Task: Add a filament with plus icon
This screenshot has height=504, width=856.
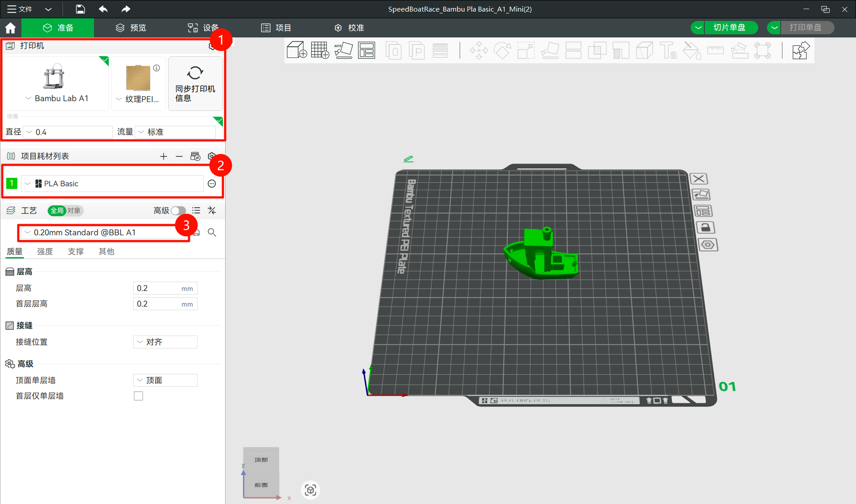Action: [164, 156]
